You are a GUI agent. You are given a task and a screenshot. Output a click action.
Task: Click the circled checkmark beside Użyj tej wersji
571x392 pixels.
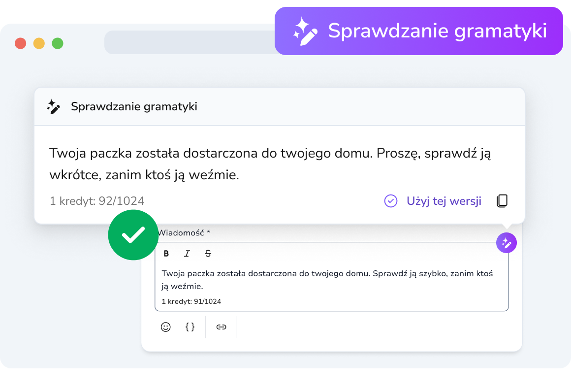pos(391,201)
